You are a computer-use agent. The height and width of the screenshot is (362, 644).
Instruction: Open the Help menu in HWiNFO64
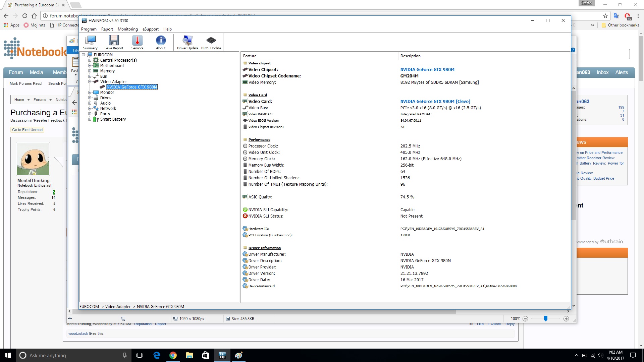(x=167, y=29)
